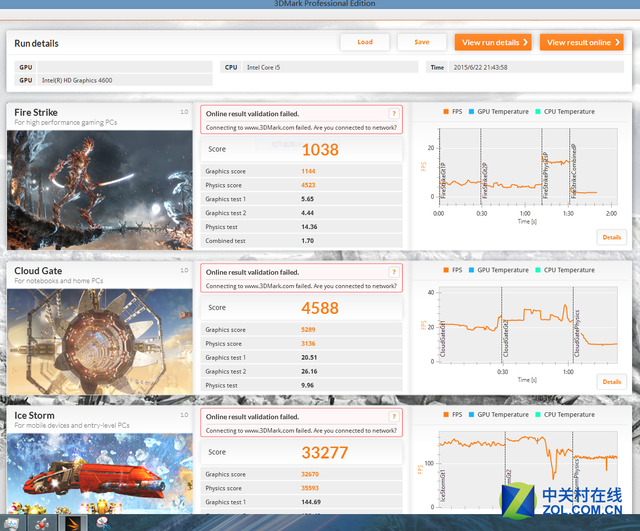
Task: Toggle GPU Temperature in Ice Storm chart legend
Action: (x=499, y=414)
